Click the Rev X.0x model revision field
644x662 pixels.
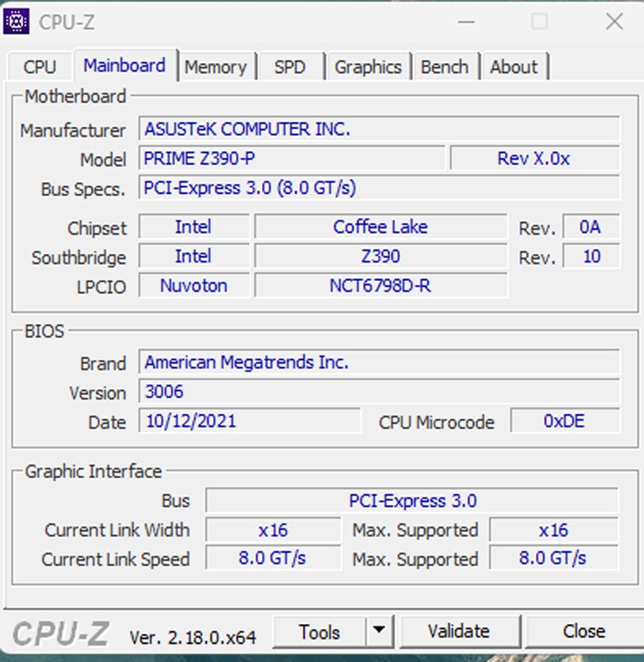[535, 158]
